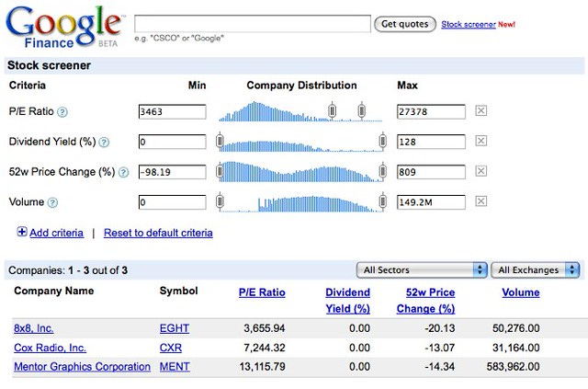Click the P/E Ratio Min field

point(172,111)
